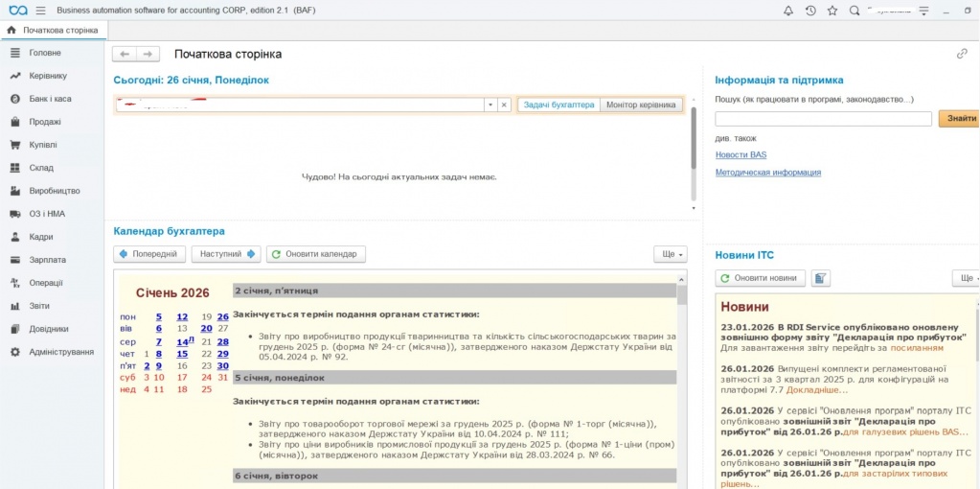Switch to the Задачі бухгалтера view

(559, 105)
